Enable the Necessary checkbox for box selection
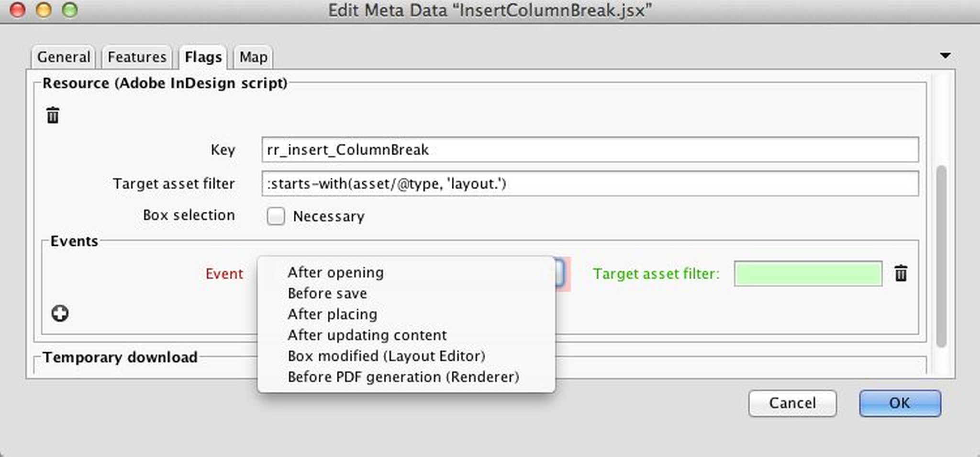The image size is (980, 457). pos(276,216)
